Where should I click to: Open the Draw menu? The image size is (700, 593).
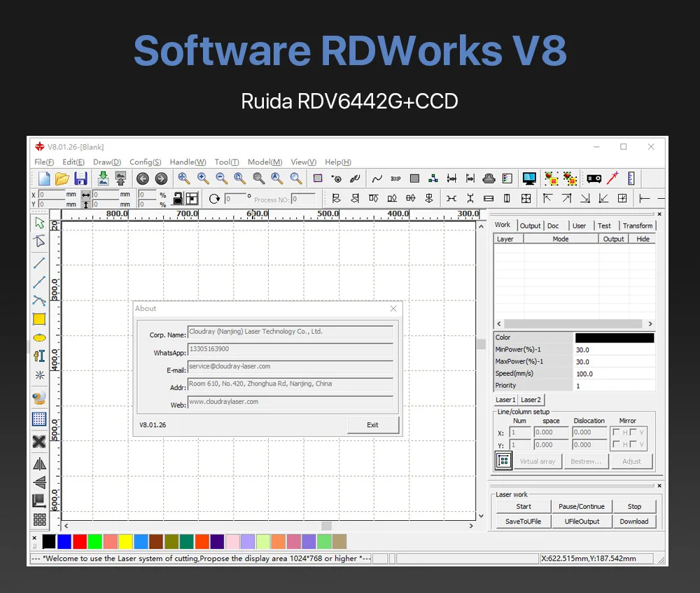[107, 162]
